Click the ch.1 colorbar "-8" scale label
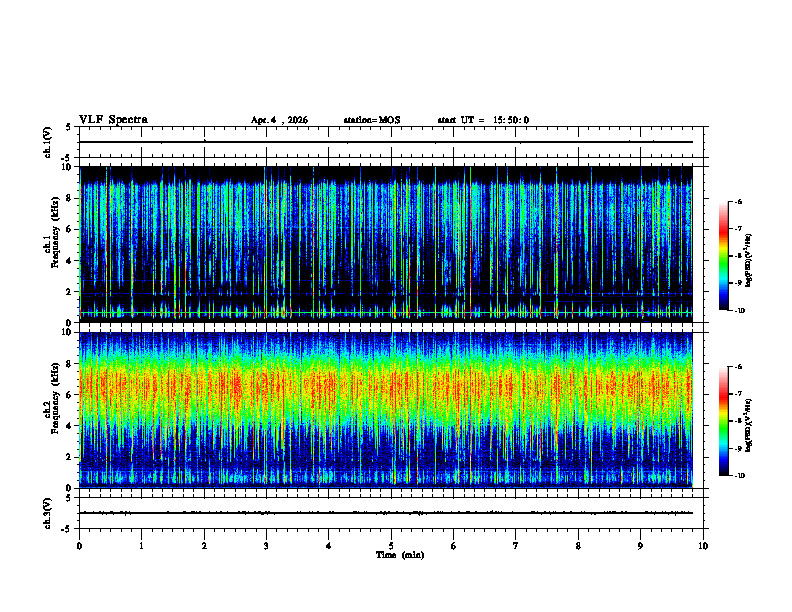 coord(739,256)
